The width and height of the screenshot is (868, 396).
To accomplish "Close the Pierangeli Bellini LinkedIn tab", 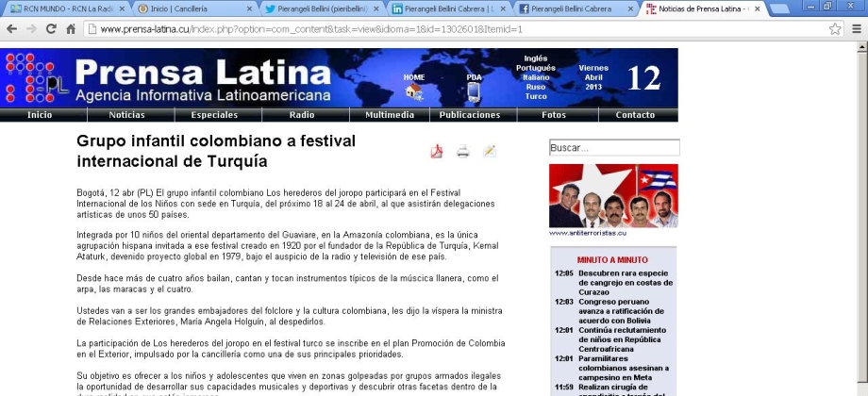I will pos(503,8).
